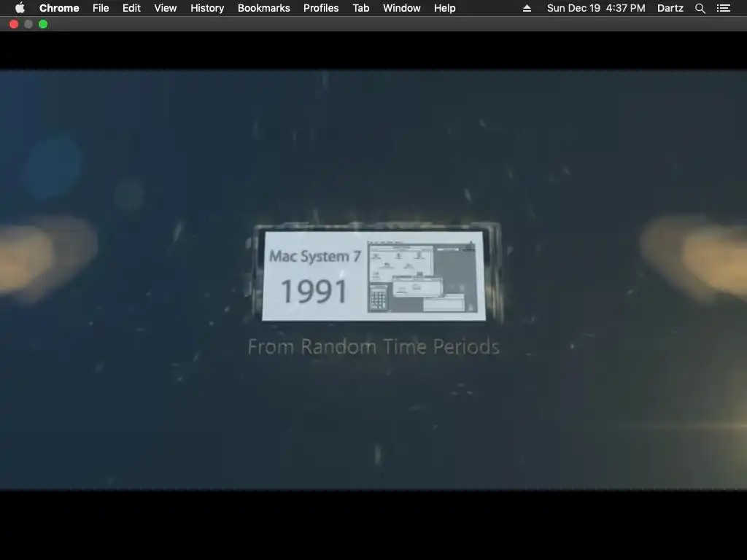This screenshot has height=560, width=747.
Task: Click the green full-screen window button
Action: [x=43, y=24]
